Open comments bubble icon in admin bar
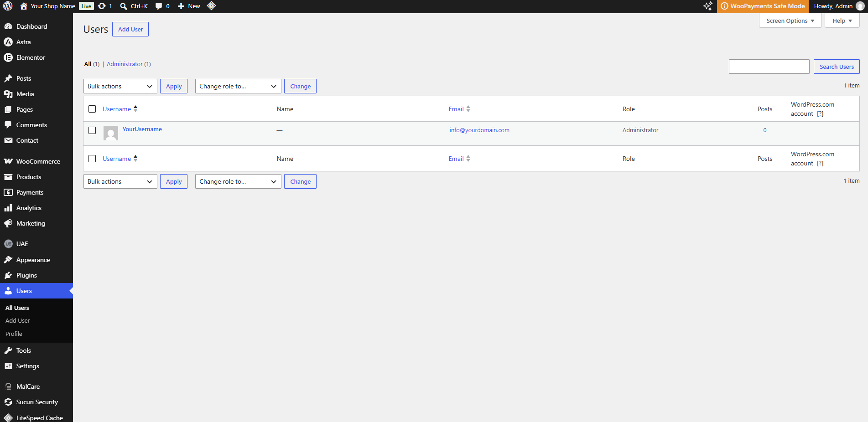 point(159,6)
